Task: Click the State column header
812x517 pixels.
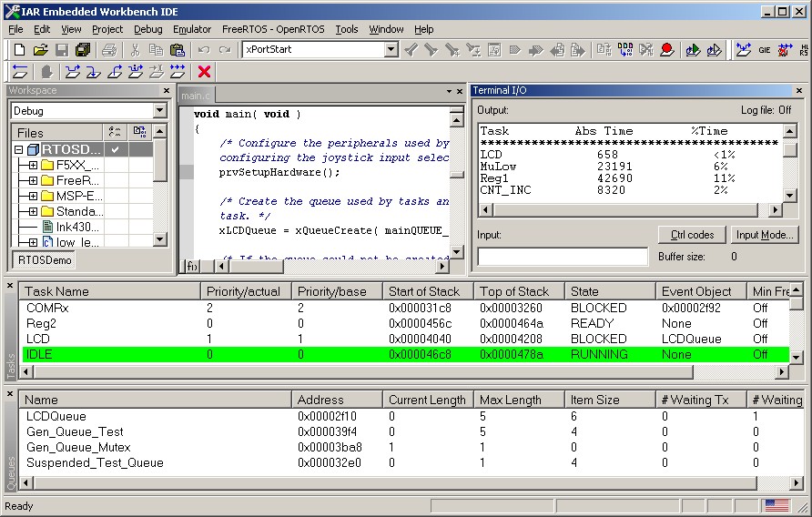Action: pos(610,291)
